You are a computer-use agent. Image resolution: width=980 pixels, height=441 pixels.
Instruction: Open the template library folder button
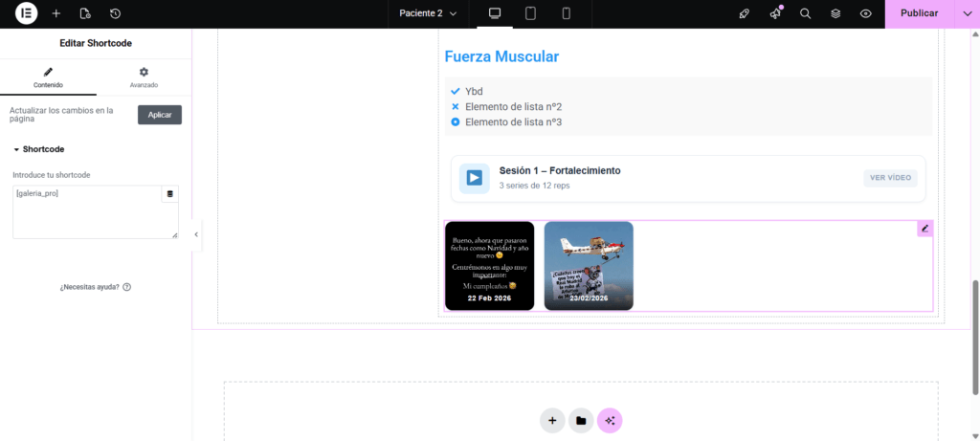(581, 420)
